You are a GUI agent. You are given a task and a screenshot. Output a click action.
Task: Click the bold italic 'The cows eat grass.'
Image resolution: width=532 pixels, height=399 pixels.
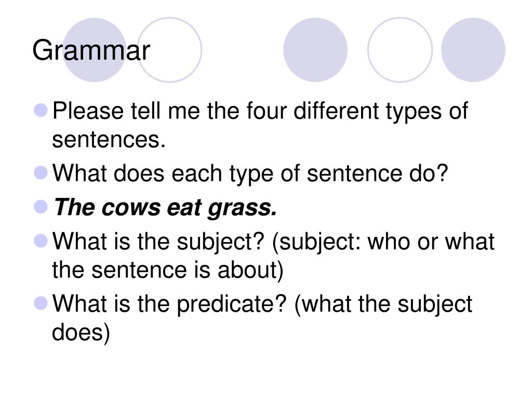pyautogui.click(x=166, y=208)
